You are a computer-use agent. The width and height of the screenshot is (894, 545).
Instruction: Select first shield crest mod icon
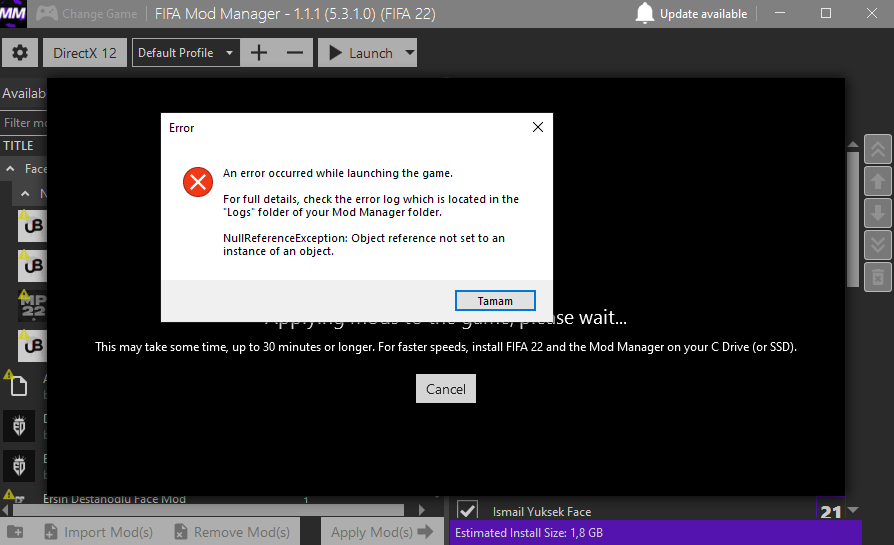[19, 426]
